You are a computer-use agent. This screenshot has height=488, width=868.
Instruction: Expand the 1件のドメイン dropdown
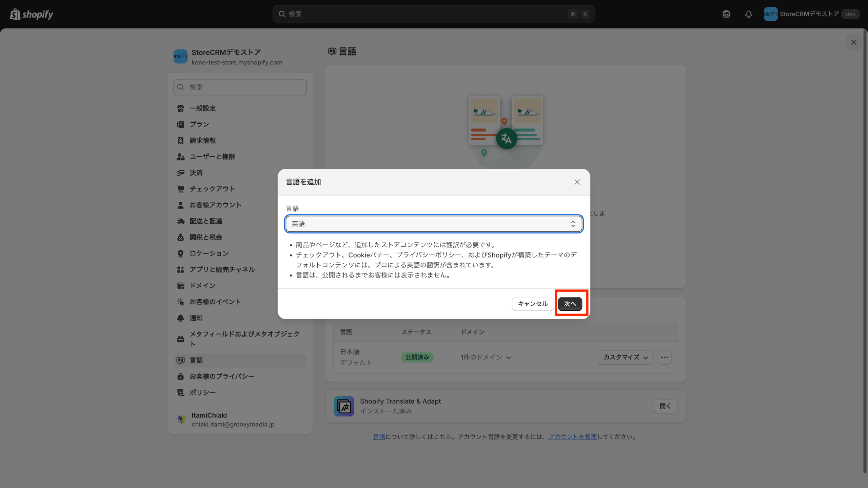click(x=486, y=357)
